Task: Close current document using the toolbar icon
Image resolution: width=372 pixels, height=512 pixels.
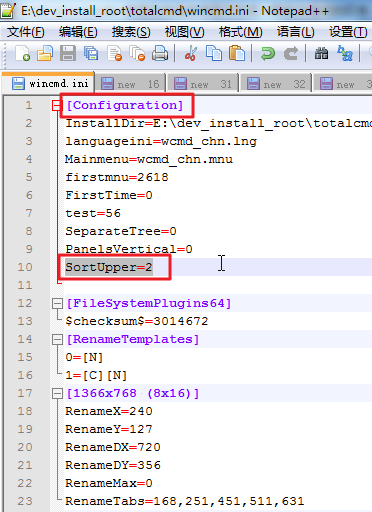Action: coord(114,53)
